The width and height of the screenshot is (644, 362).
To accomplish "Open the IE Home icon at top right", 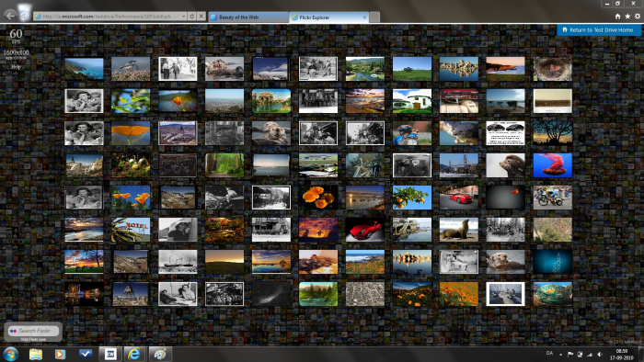I will 617,17.
